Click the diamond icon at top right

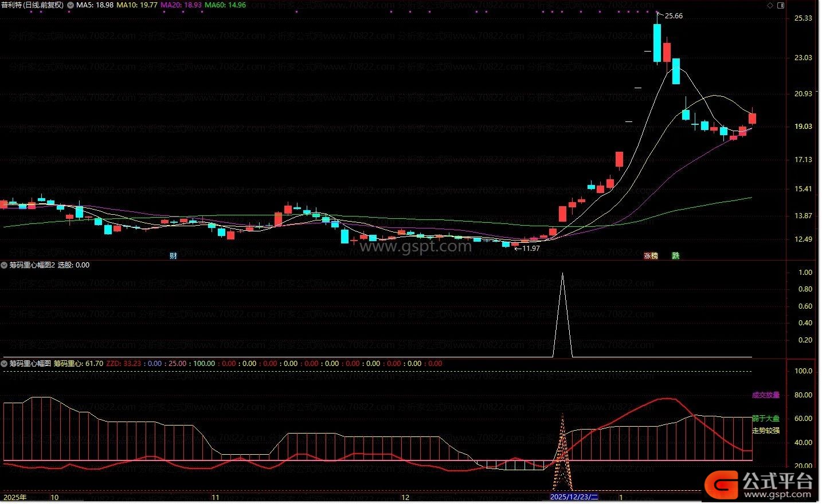pos(770,5)
